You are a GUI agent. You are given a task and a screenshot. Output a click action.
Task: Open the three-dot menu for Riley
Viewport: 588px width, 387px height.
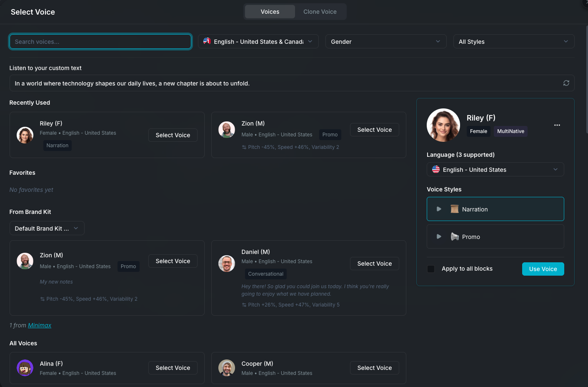(x=557, y=125)
